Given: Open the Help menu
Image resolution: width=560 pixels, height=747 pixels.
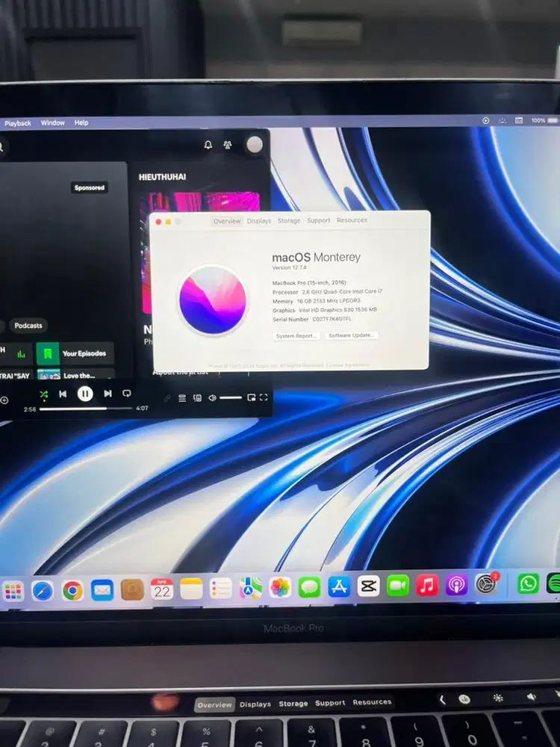Looking at the screenshot, I should 81,123.
